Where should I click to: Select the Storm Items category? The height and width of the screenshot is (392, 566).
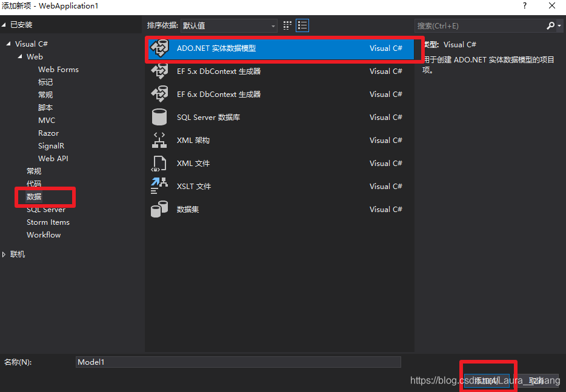point(48,222)
